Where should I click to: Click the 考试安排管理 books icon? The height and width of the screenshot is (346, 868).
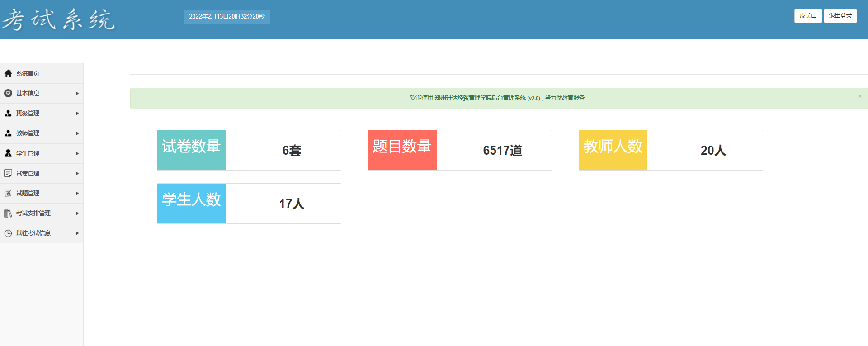tap(8, 213)
